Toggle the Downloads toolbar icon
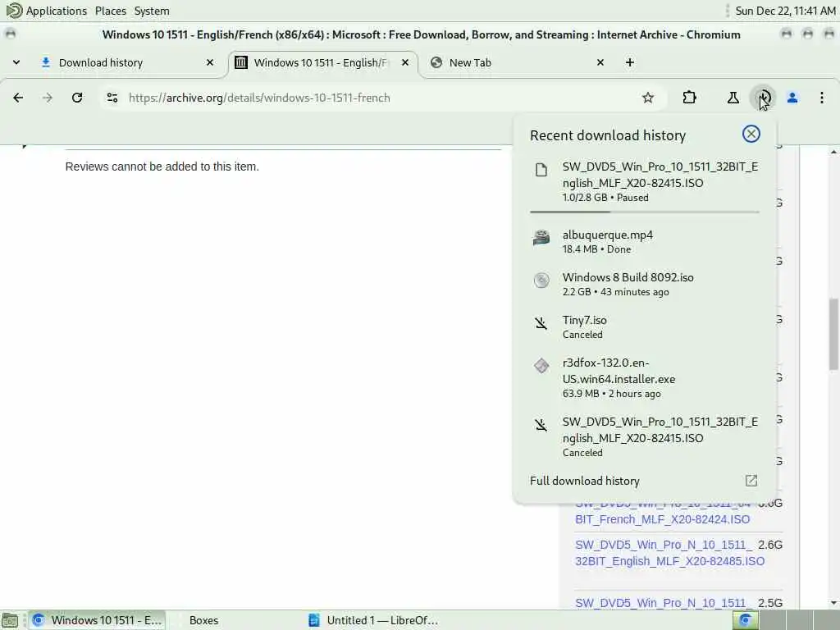The height and width of the screenshot is (630, 840). point(764,98)
